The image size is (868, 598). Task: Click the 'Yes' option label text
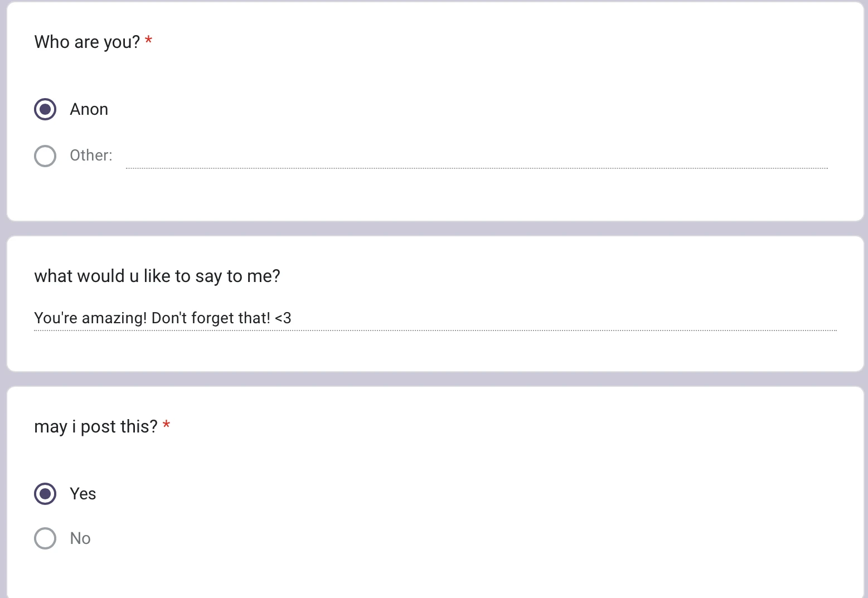[83, 494]
